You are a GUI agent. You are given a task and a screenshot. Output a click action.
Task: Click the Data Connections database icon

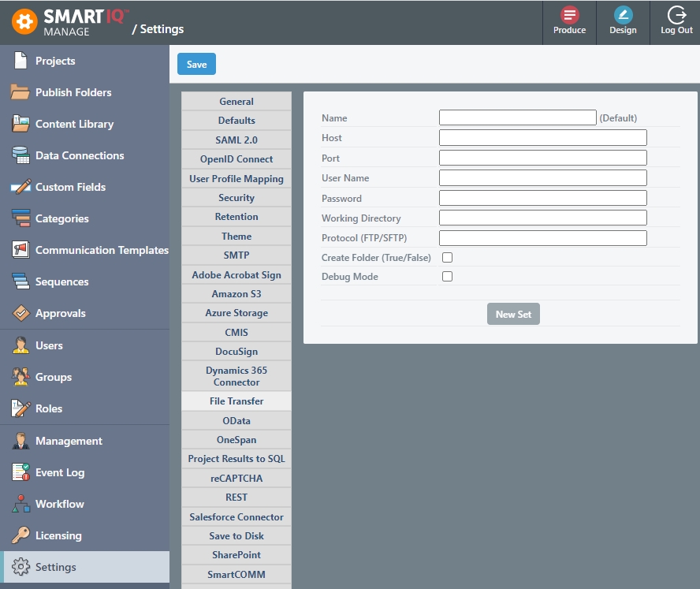20,155
